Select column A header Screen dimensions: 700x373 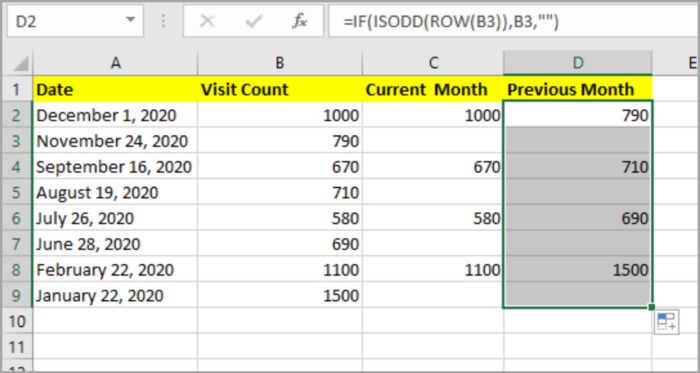point(115,63)
